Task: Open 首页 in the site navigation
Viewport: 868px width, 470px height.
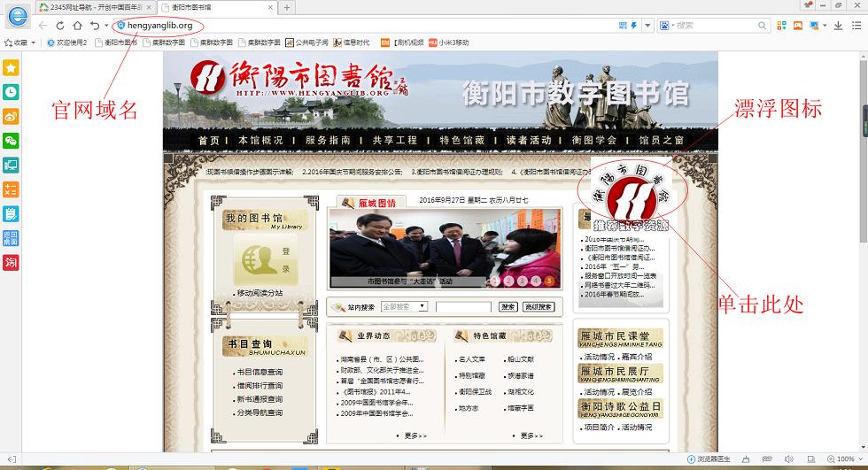Action: click(209, 141)
